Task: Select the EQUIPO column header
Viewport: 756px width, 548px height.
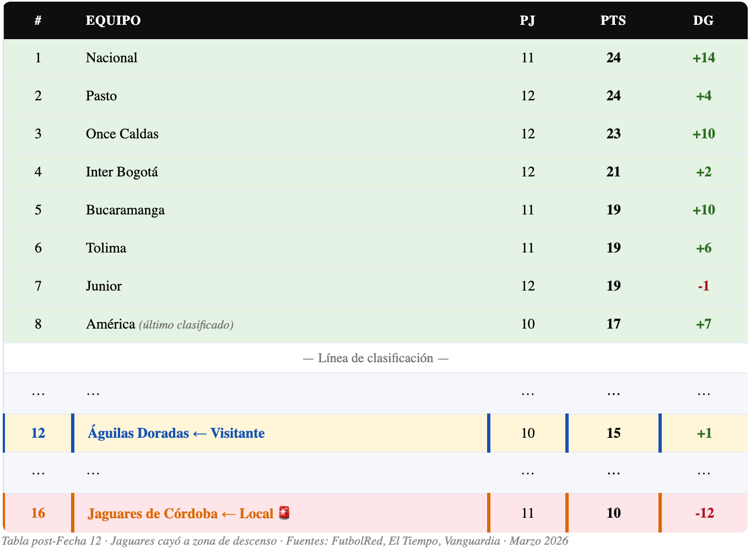Action: click(x=113, y=20)
